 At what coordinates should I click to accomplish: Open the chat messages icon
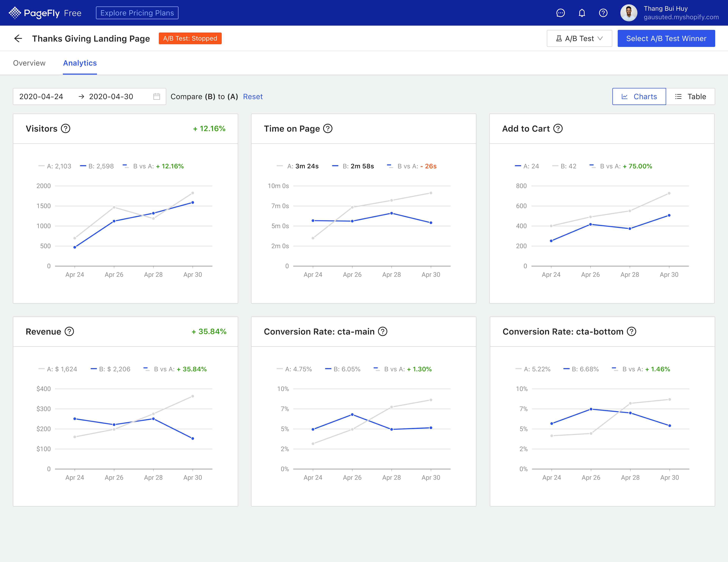tap(560, 13)
